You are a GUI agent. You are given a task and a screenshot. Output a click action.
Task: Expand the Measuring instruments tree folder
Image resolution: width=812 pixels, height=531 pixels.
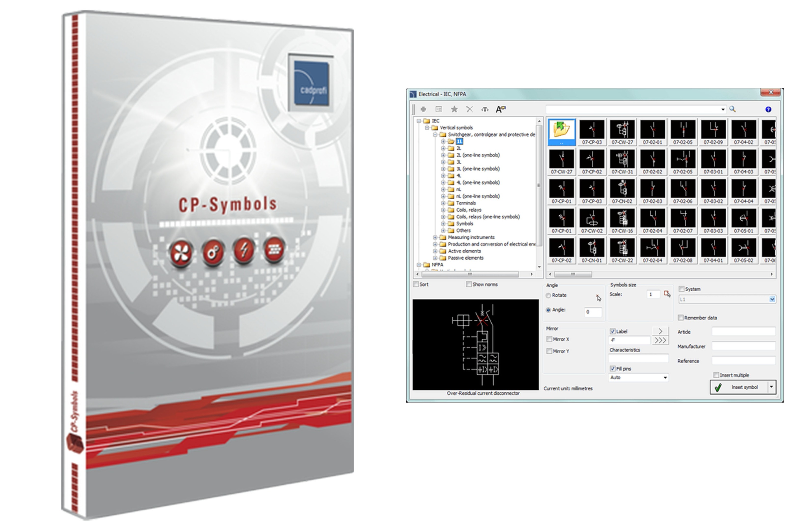435,237
